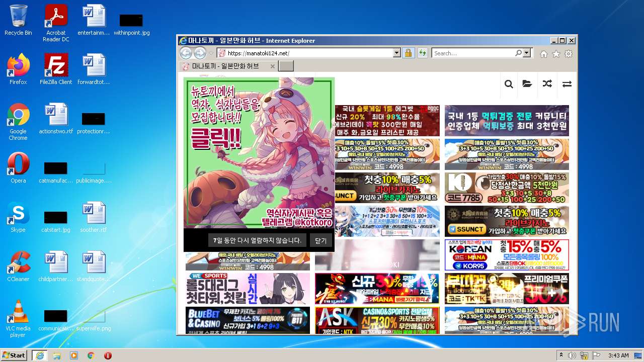Open Opera icon in the taskbar
Image resolution: width=644 pixels, height=362 pixels.
(108, 355)
